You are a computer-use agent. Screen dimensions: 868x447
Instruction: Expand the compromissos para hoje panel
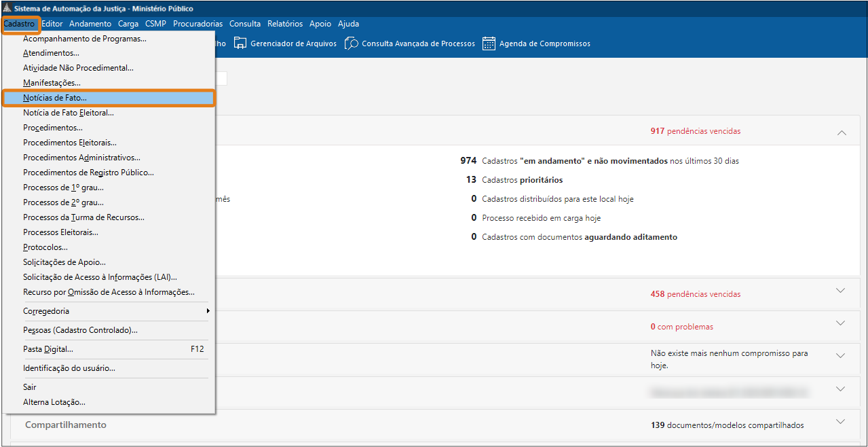[841, 356]
